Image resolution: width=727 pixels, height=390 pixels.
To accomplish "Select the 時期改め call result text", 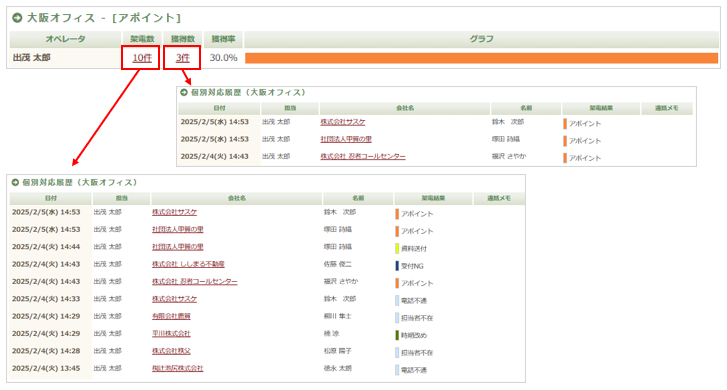I will coord(414,336).
